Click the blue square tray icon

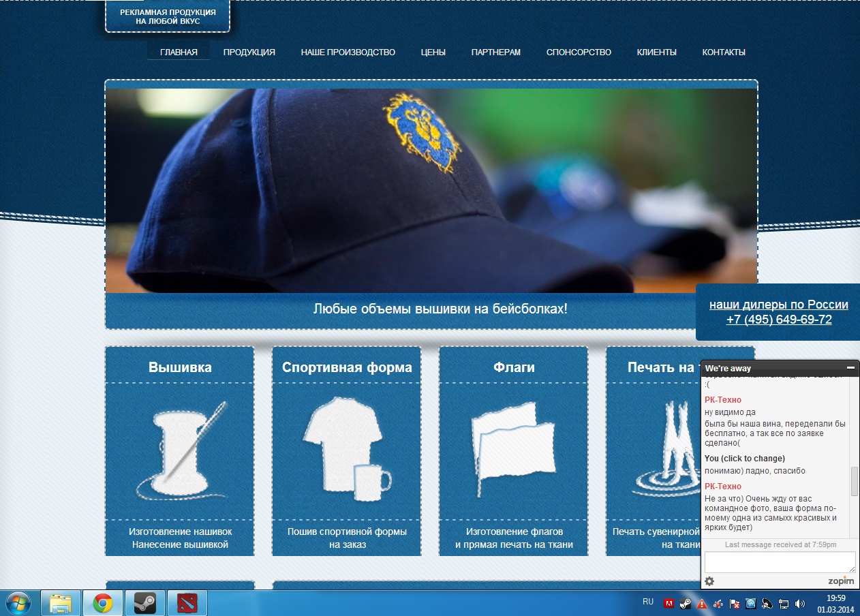pos(751,604)
